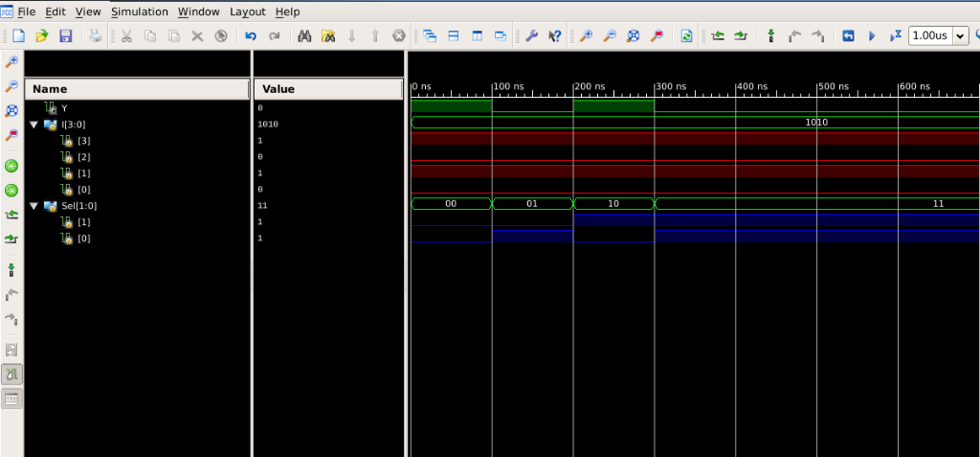Viewport: 980px width, 457px height.
Task: Collapse the I[3:0] bus signal
Action: coord(34,125)
